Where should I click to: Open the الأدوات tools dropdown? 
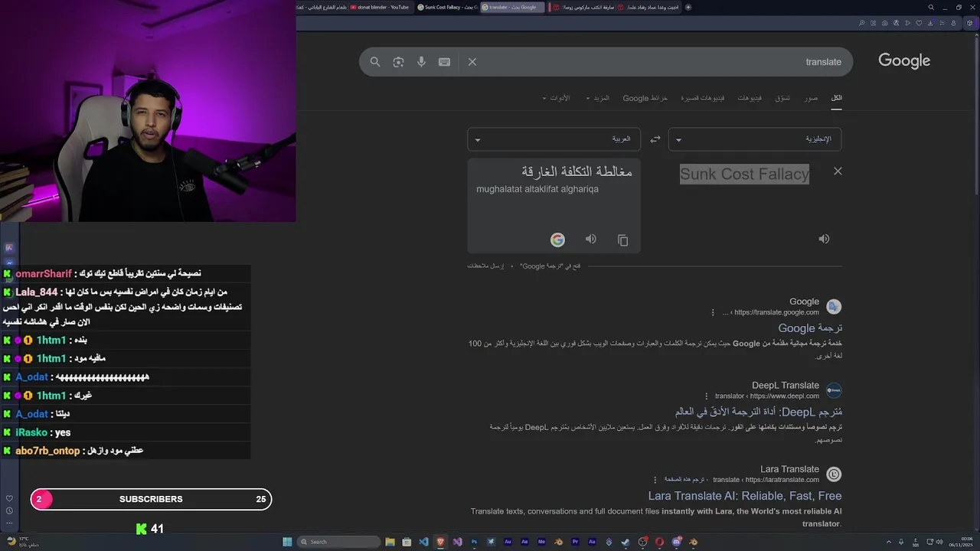(557, 98)
